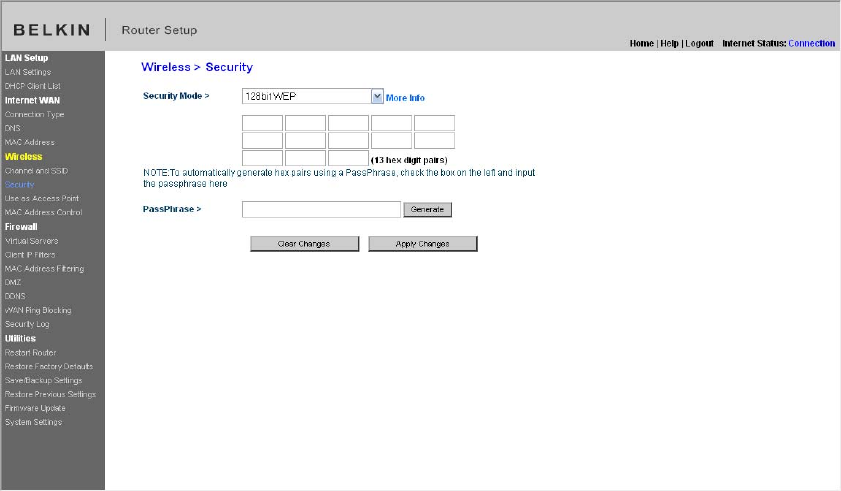Image resolution: width=841 pixels, height=491 pixels.
Task: Click the first hex pair box in row one
Action: [x=262, y=123]
